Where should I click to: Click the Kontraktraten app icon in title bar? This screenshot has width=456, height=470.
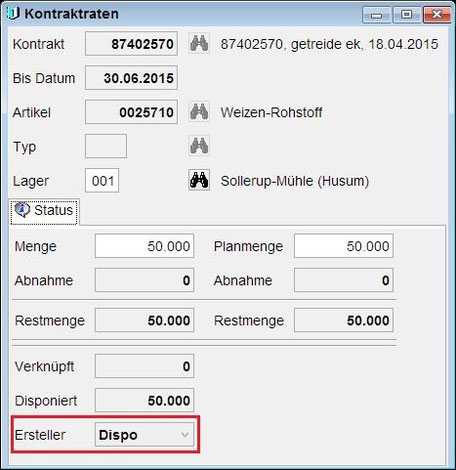pyautogui.click(x=13, y=13)
